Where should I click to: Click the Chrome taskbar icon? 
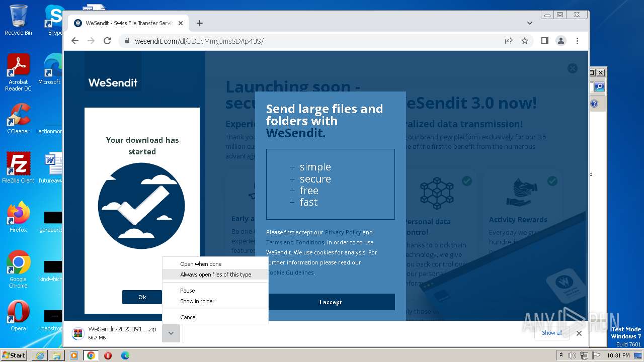pyautogui.click(x=91, y=355)
